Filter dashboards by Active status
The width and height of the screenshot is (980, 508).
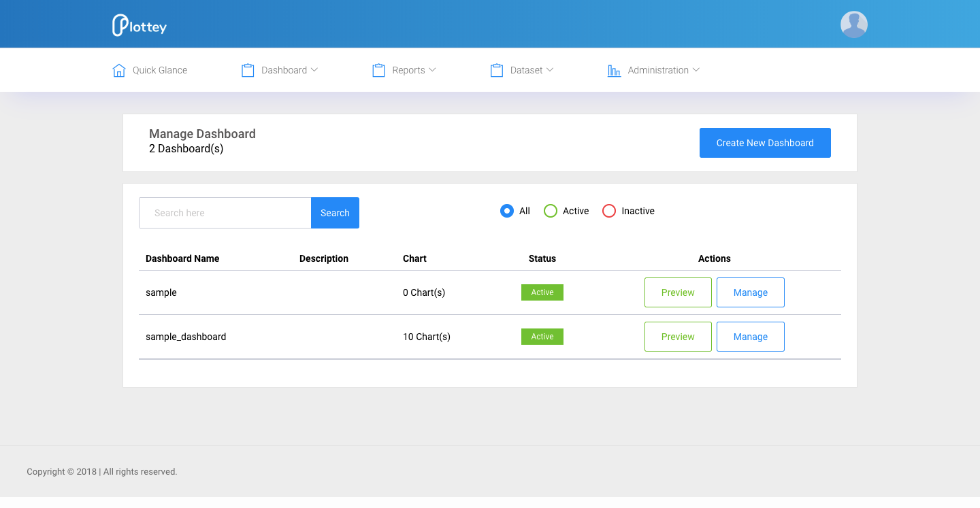(550, 211)
